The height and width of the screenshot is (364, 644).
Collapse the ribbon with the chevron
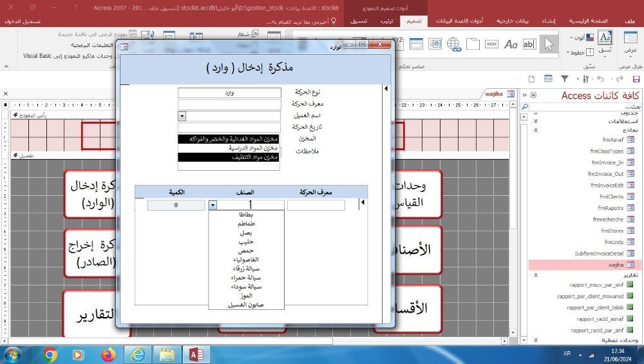(x=6, y=66)
